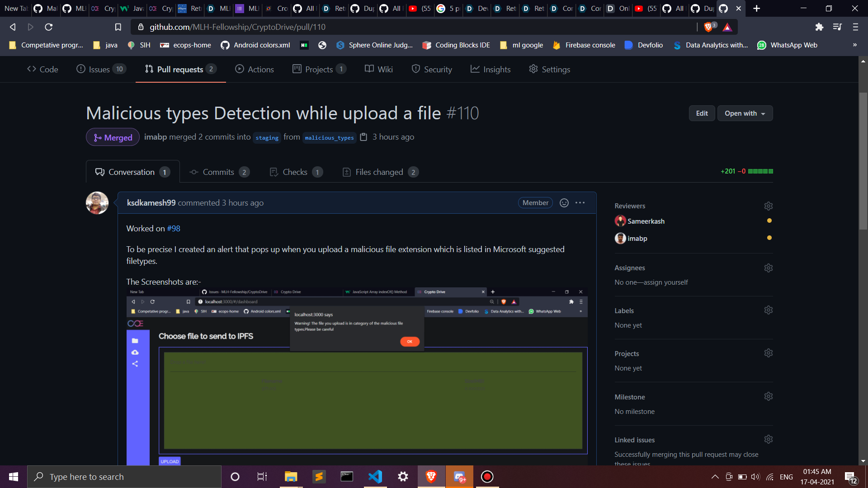This screenshot has width=868, height=488.
Task: Switch to the Files changed tab
Action: (x=379, y=172)
